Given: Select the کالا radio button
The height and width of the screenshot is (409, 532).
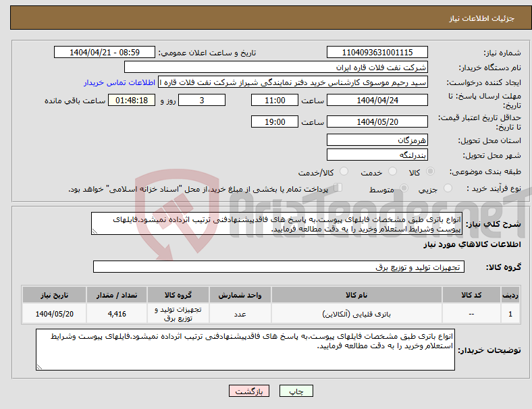Looking at the screenshot, I should (x=430, y=171).
